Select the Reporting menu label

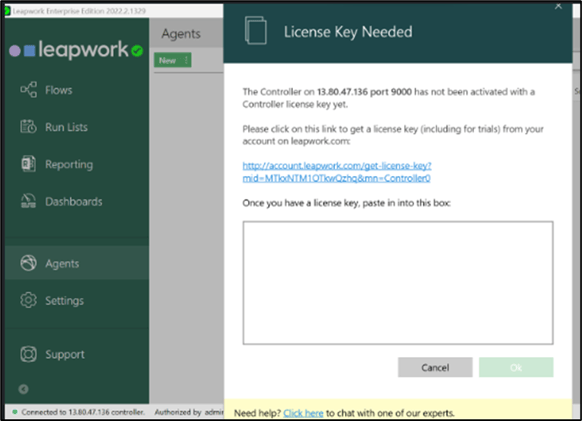point(69,164)
